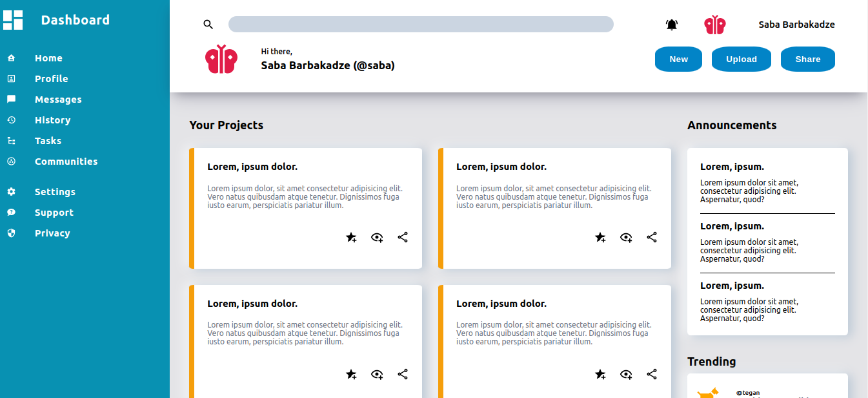Open notifications via the bell icon
This screenshot has width=868, height=398.
pyautogui.click(x=671, y=24)
